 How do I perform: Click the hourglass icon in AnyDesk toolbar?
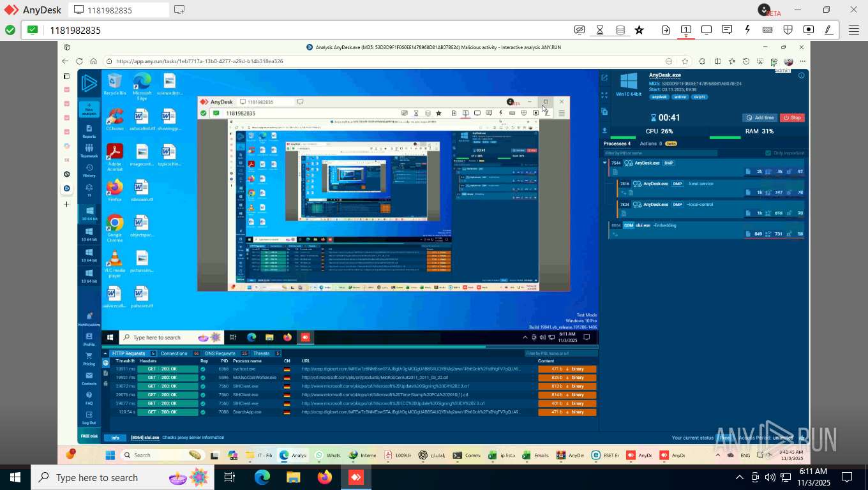tap(599, 30)
